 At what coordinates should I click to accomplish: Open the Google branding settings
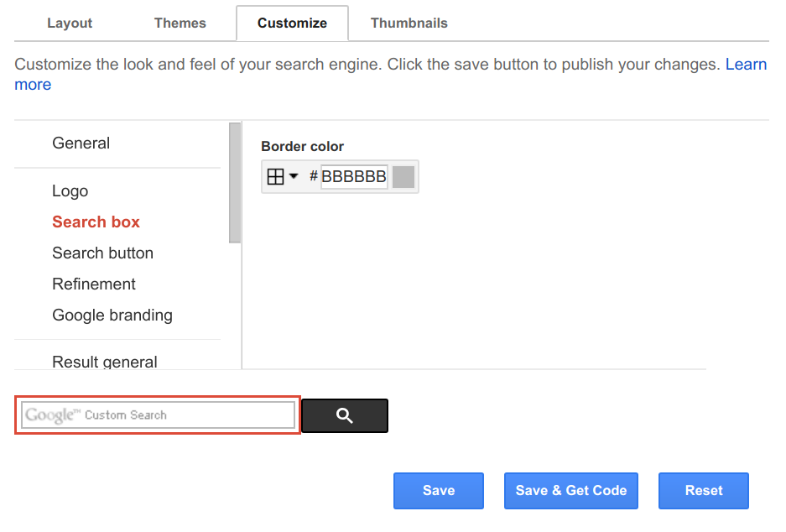coord(112,315)
